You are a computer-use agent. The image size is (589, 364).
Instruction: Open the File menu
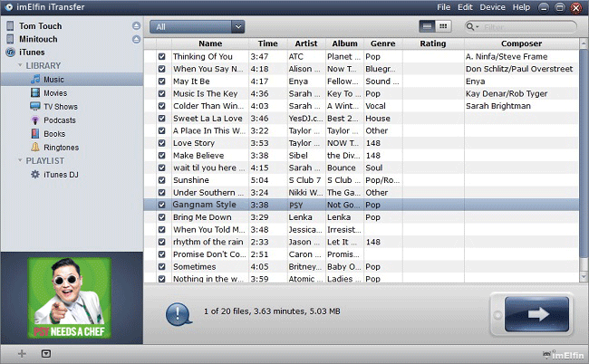pyautogui.click(x=444, y=7)
